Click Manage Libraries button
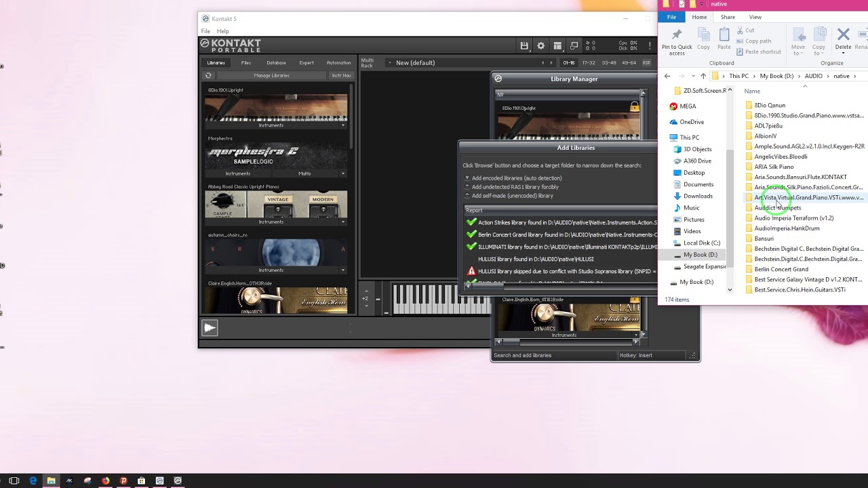868x488 pixels. (x=271, y=75)
